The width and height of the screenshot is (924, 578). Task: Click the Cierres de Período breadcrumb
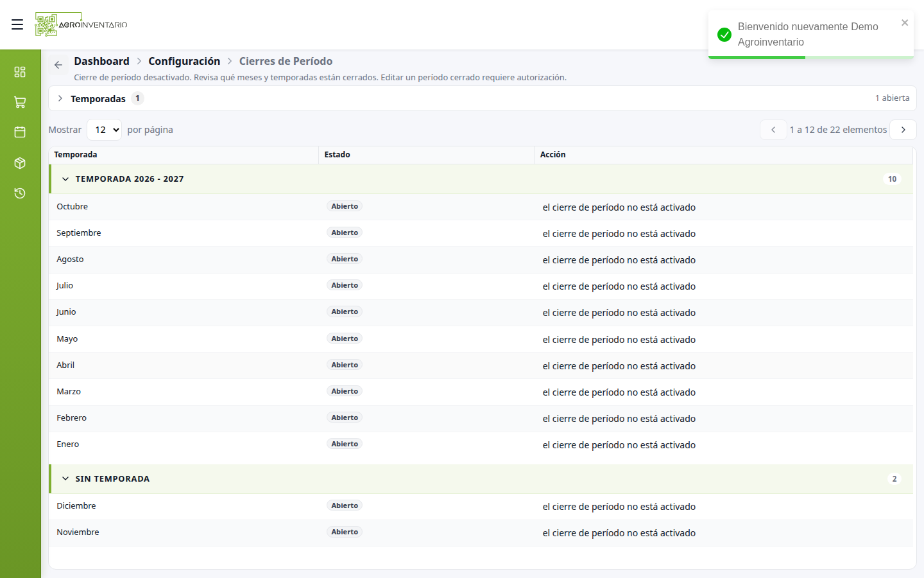[x=286, y=61]
